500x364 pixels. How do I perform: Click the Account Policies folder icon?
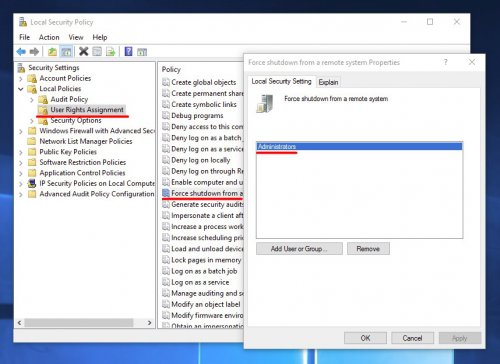coord(32,78)
